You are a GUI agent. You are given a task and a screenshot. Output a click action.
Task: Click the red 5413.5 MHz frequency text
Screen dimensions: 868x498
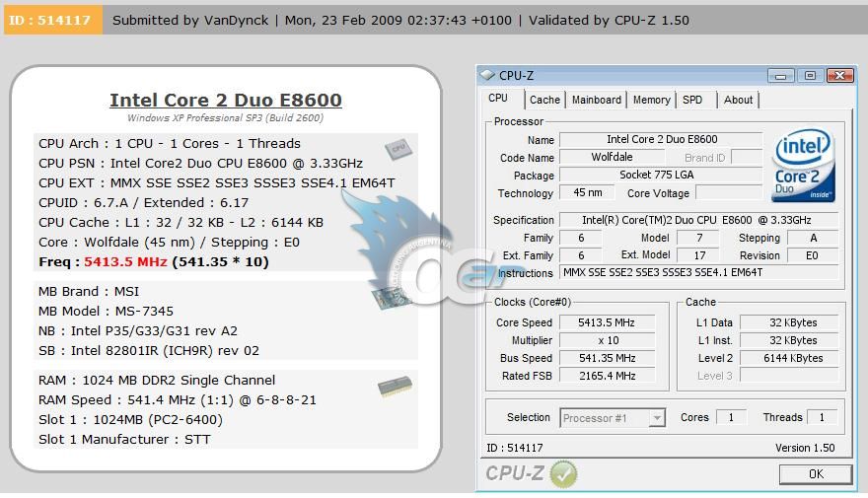point(125,261)
